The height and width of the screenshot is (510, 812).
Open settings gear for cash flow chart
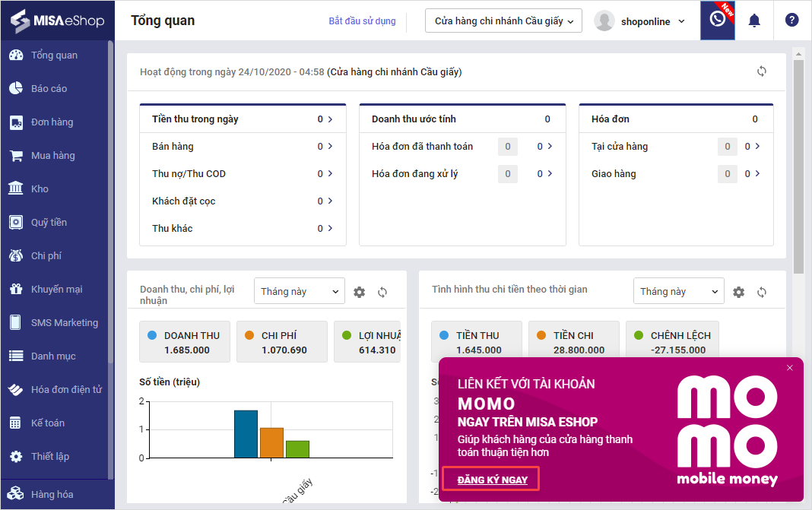(739, 292)
